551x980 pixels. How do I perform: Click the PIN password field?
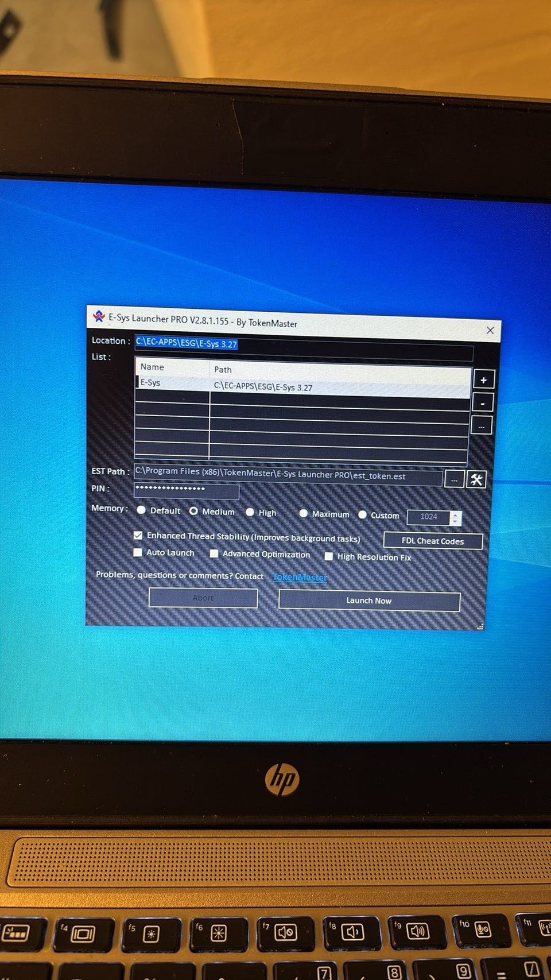pos(187,490)
